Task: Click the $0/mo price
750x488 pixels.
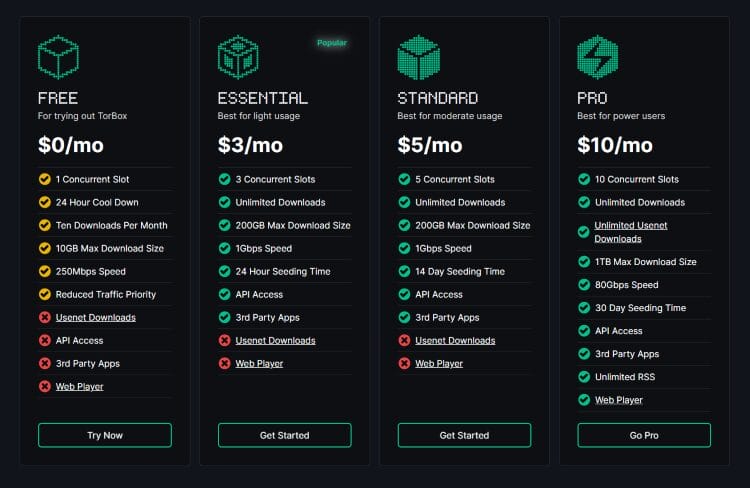Action: (71, 145)
